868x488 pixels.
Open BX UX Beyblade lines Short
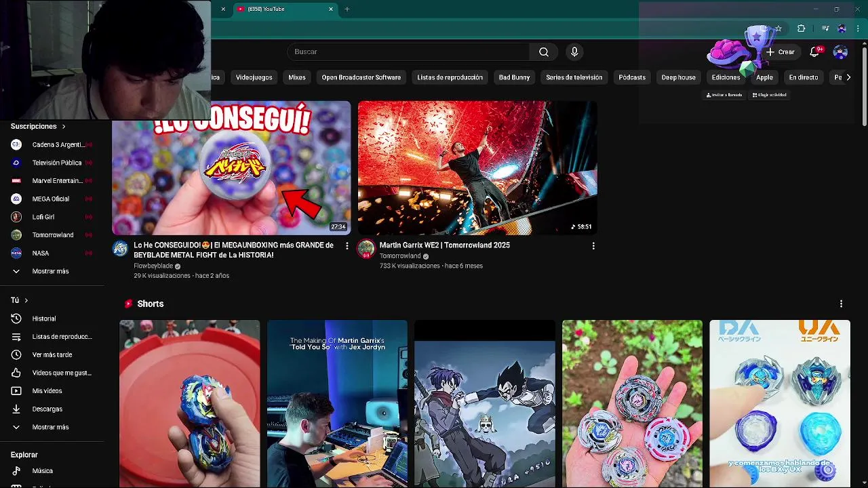click(x=780, y=404)
